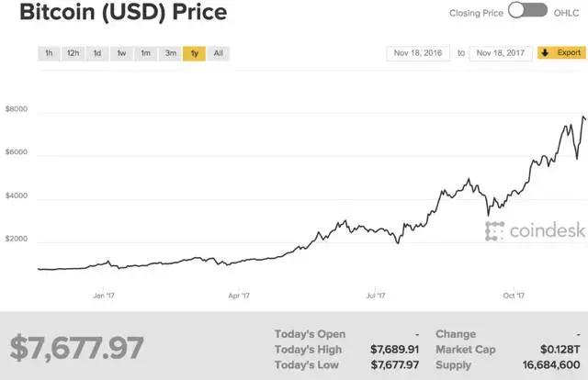Screen dimensions: 588x380
Task: Switch chart to 12h range
Action: pyautogui.click(x=73, y=53)
